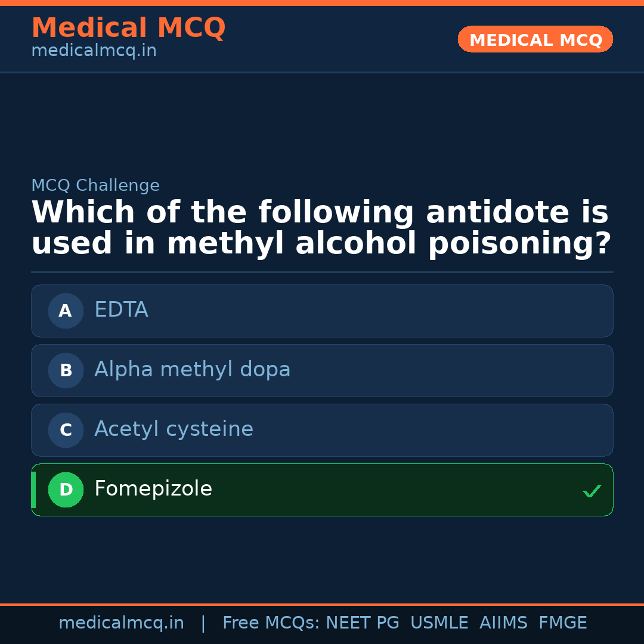Viewport: 644px width, 644px height.
Task: Click the green checkmark on Fomepizole
Action: (592, 491)
